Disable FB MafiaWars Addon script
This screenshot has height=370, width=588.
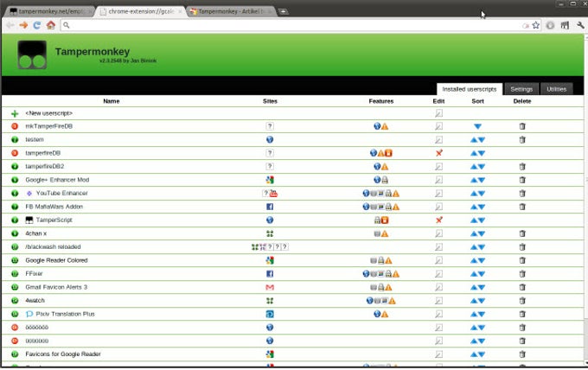click(x=15, y=207)
